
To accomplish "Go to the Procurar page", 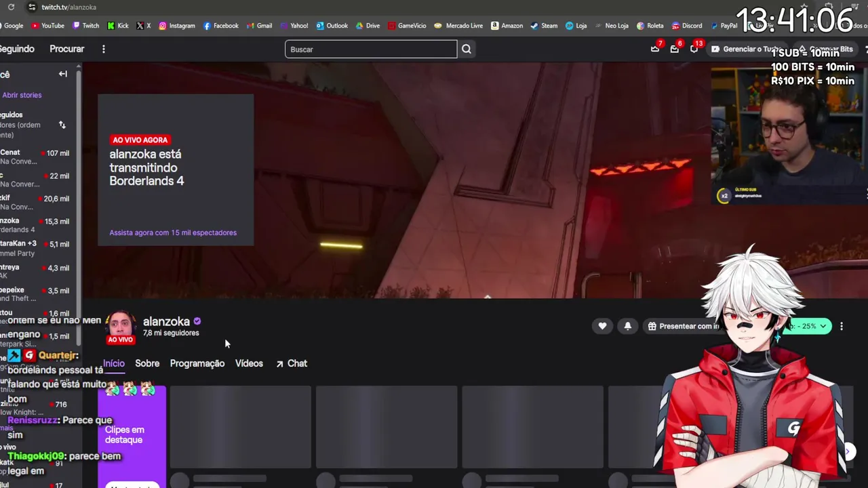I will click(66, 49).
